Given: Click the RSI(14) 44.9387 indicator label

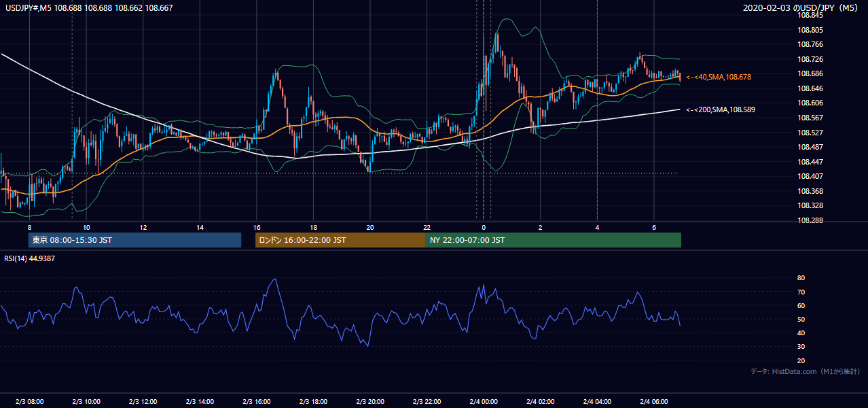Looking at the screenshot, I should tap(30, 258).
